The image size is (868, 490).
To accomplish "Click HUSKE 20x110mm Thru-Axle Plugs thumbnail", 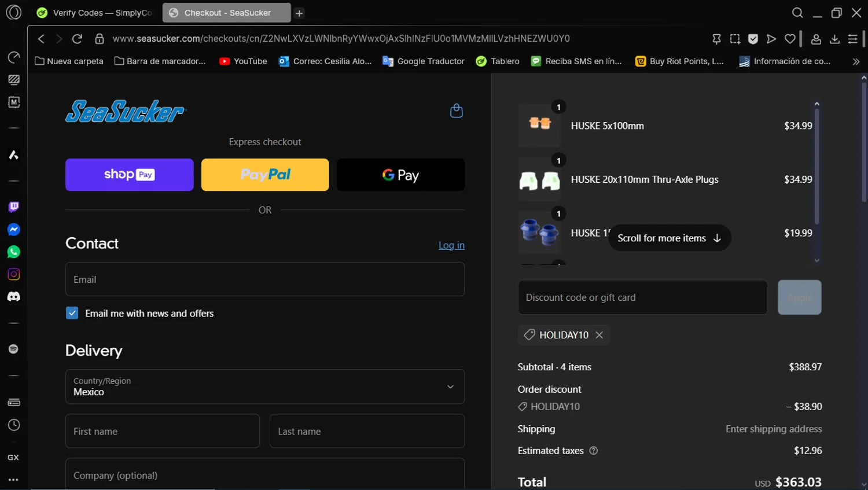I will coord(539,179).
